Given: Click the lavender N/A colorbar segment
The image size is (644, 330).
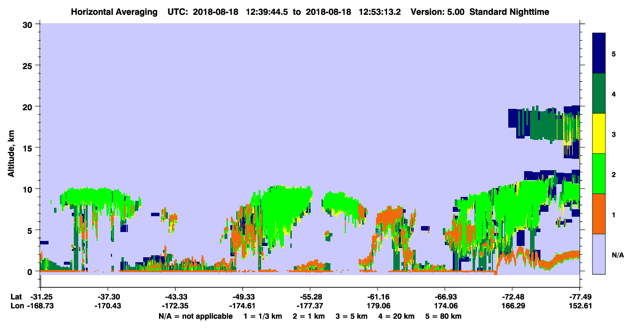Looking at the screenshot, I should coord(599,254).
